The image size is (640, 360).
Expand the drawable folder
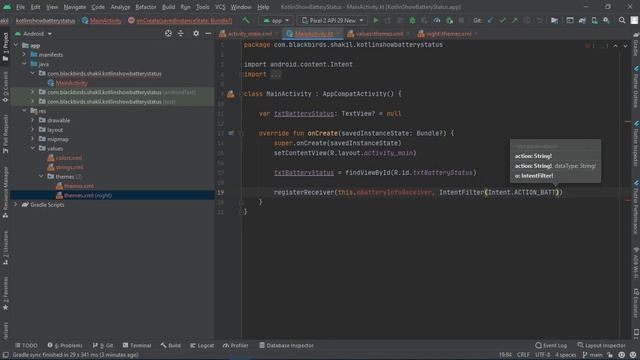(33, 120)
